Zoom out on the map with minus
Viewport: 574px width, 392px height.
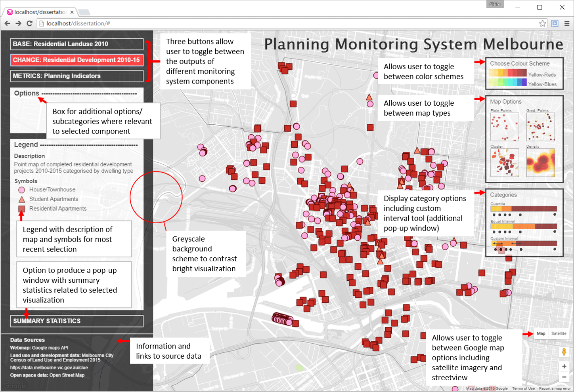(564, 377)
